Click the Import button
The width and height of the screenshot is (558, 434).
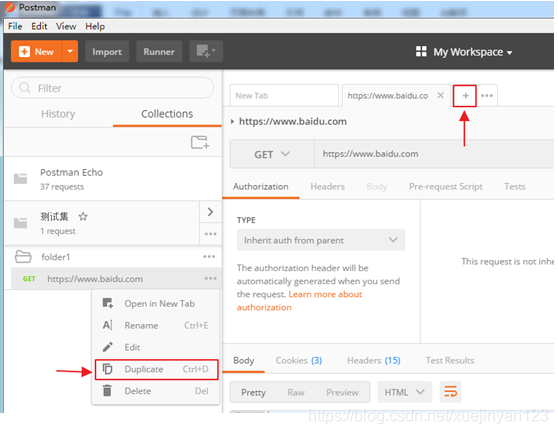107,51
